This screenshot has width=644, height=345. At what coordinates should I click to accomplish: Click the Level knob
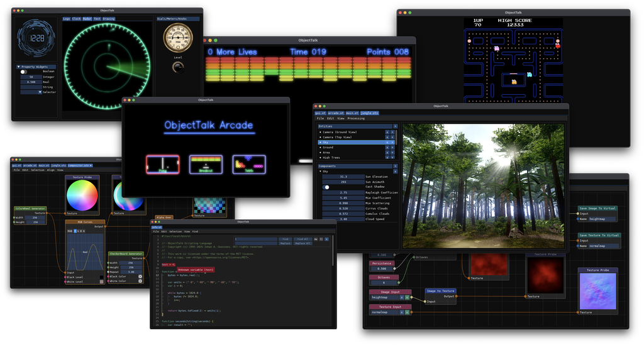coord(178,67)
